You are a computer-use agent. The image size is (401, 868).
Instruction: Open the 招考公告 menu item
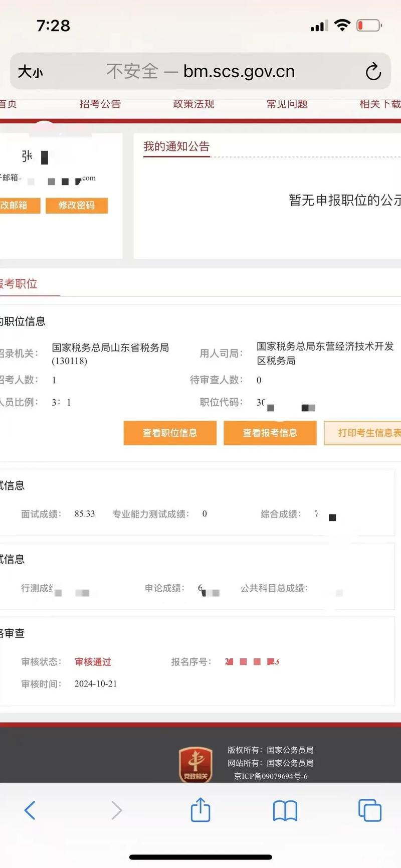tap(100, 104)
